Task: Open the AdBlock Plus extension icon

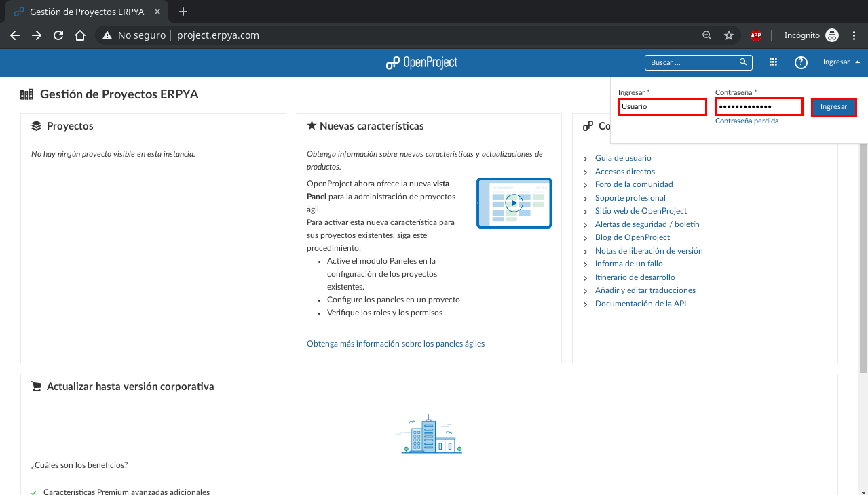Action: click(x=755, y=35)
